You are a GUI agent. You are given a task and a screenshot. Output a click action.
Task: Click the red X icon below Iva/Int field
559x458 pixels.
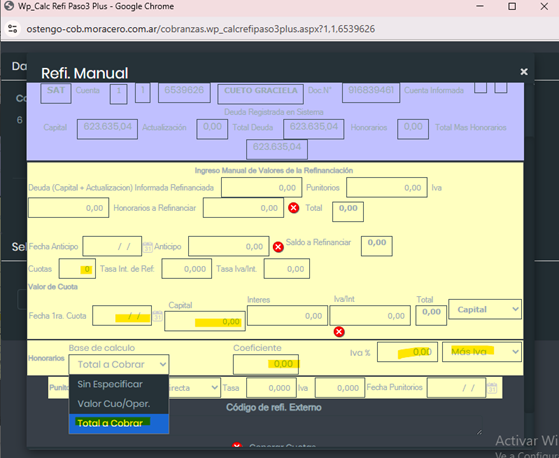[x=339, y=332]
